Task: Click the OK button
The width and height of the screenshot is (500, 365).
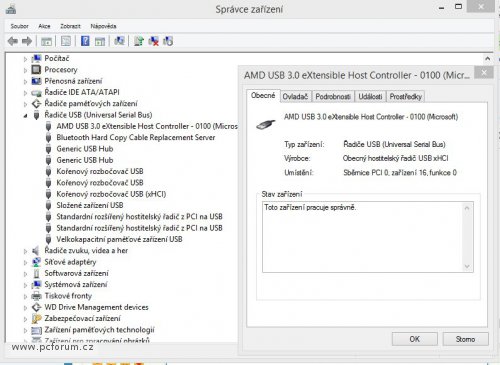Action: point(414,339)
